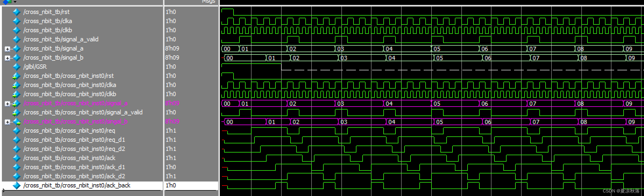This screenshot has width=644, height=196.
Task: Click the icon for /cross_nbit_tb/rst signal
Action: (17, 12)
